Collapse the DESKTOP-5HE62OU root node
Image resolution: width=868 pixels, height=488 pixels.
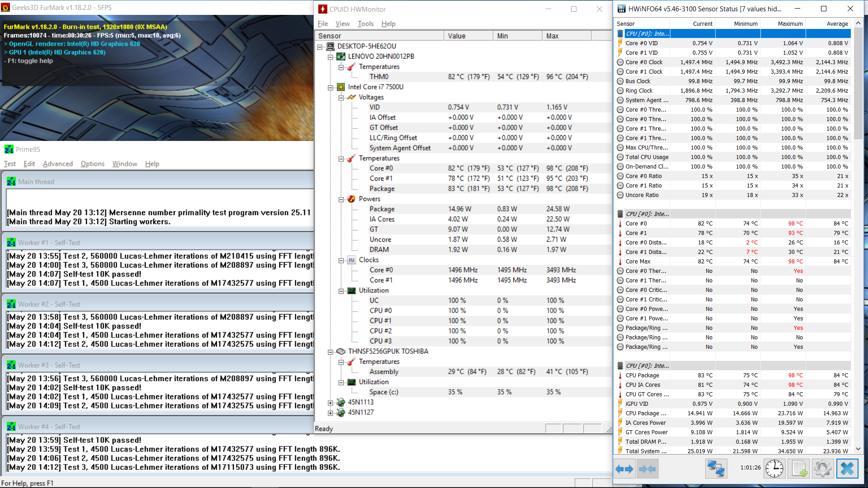(x=320, y=47)
